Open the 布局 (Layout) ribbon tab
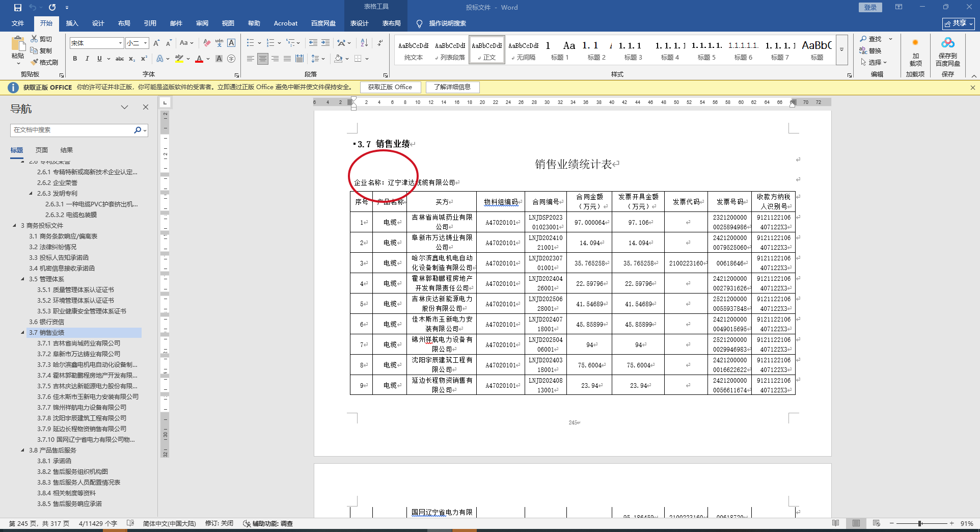 (124, 23)
